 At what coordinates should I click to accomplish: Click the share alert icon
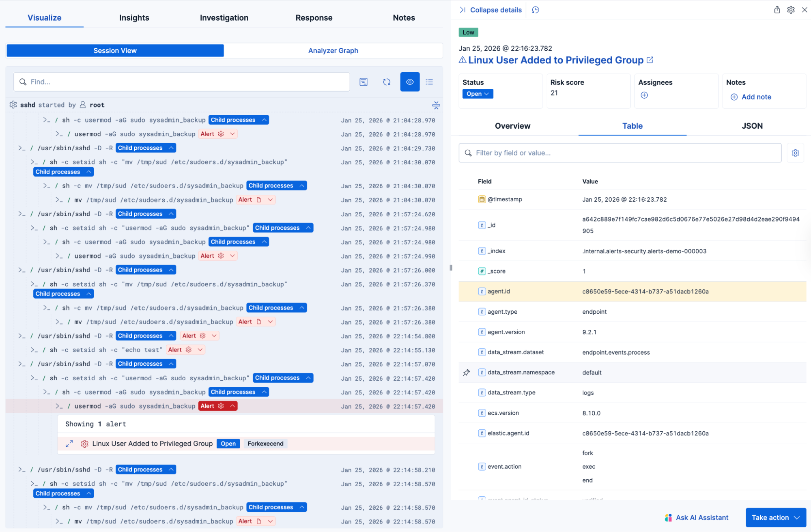coord(777,10)
